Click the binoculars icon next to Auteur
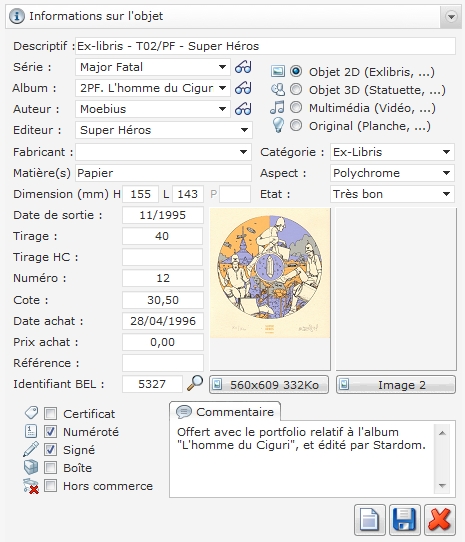Image resolution: width=465 pixels, height=542 pixels. tap(243, 109)
